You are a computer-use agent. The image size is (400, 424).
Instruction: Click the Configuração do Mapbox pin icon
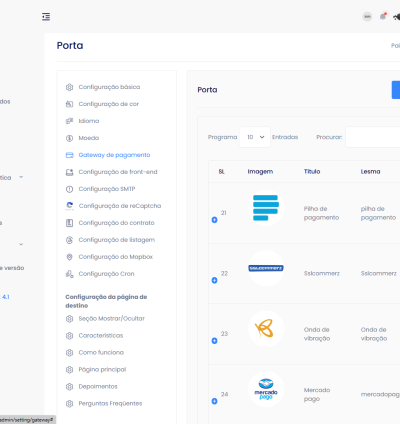(69, 257)
